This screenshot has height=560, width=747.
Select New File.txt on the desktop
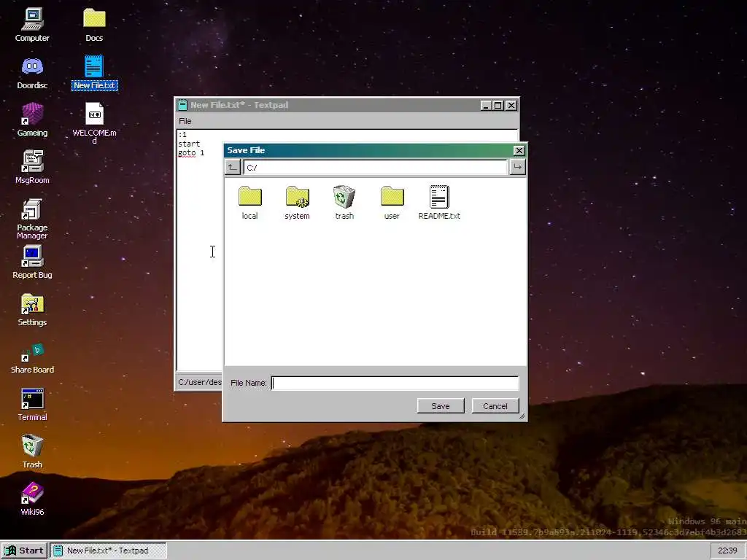point(94,72)
